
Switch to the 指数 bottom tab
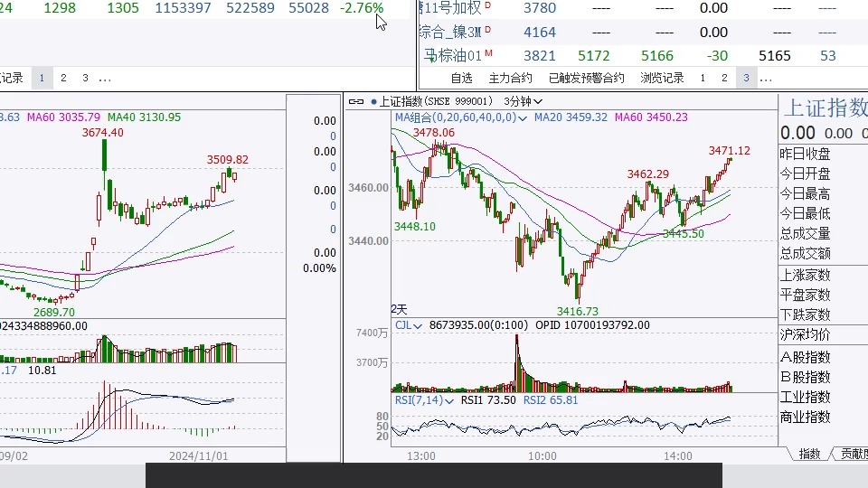[809, 454]
